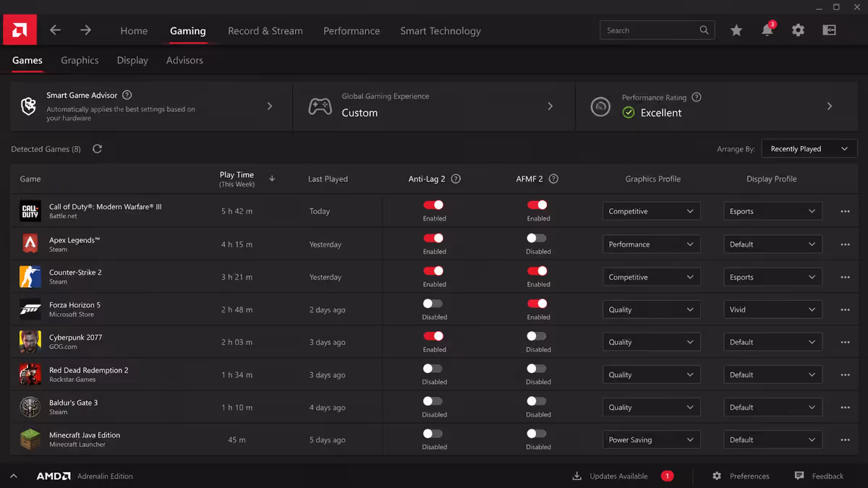Open Cyberpunk 2077 Quality profile dropdown

pos(652,342)
